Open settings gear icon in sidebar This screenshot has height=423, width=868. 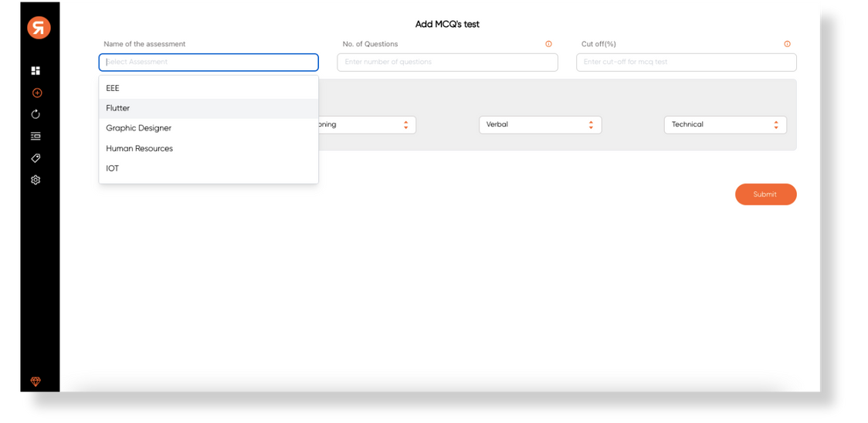36,180
